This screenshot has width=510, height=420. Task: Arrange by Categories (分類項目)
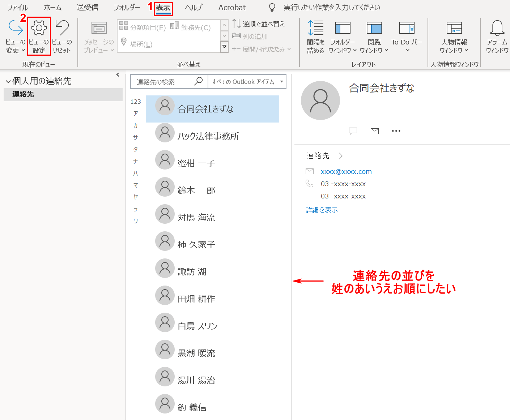pos(143,27)
